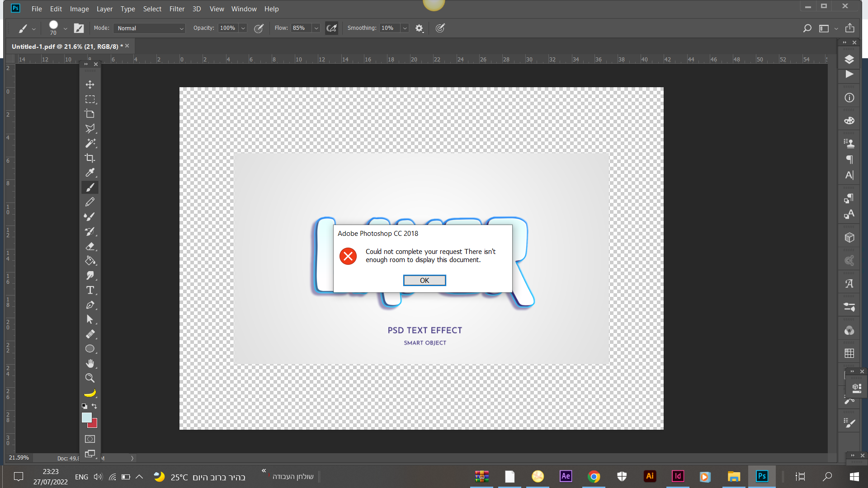Select the Zoom tool
Image resolution: width=868 pixels, height=488 pixels.
pos(90,378)
